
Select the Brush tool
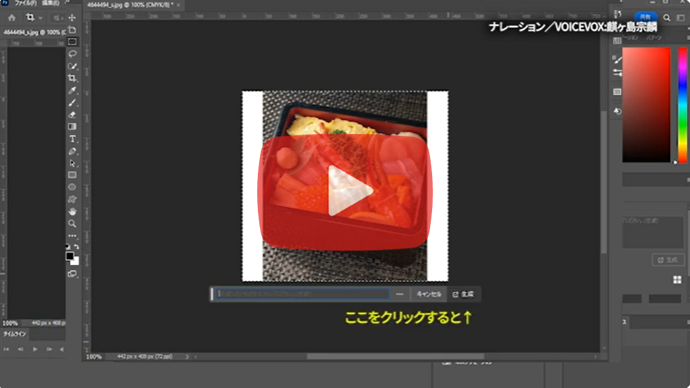72,102
